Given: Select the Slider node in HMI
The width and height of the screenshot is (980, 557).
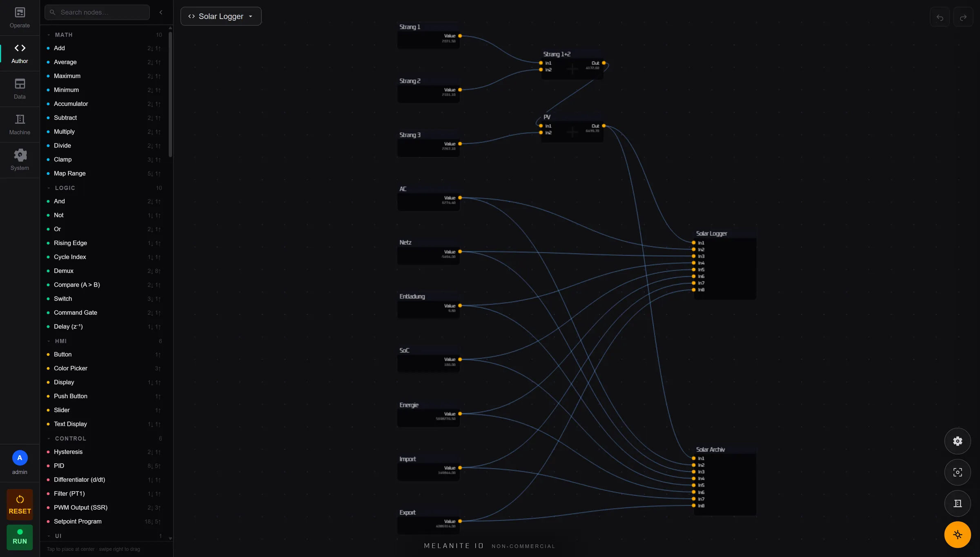Looking at the screenshot, I should [104, 410].
